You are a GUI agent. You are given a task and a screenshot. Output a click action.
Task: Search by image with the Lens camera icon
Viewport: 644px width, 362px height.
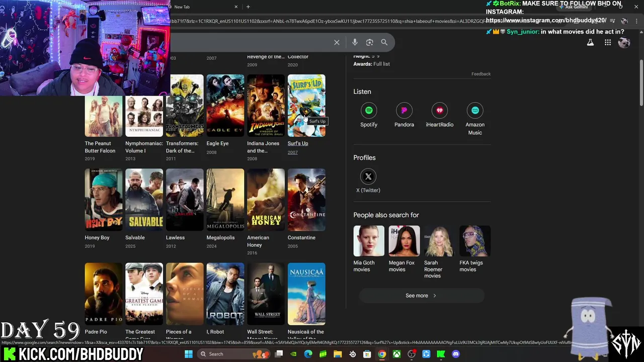click(x=369, y=43)
